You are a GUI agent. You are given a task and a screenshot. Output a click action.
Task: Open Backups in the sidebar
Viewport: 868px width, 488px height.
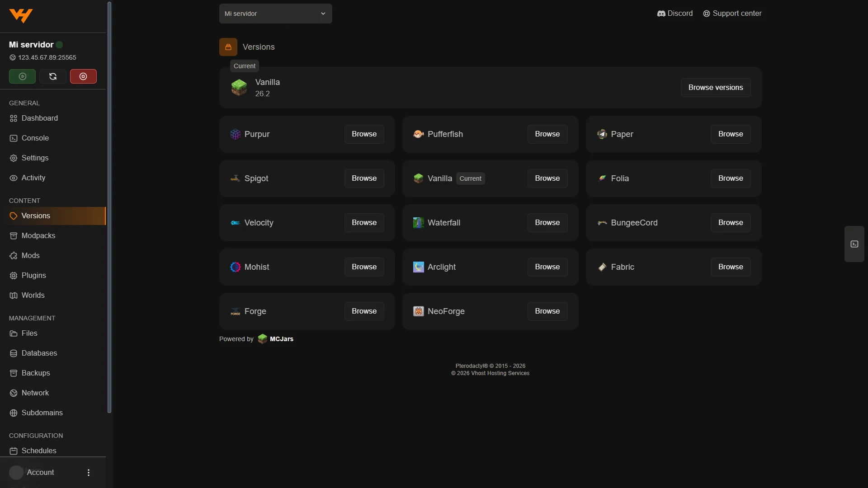coord(53,373)
